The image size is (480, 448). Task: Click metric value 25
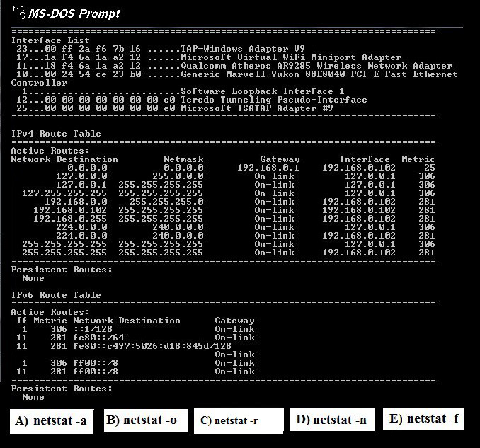click(430, 168)
